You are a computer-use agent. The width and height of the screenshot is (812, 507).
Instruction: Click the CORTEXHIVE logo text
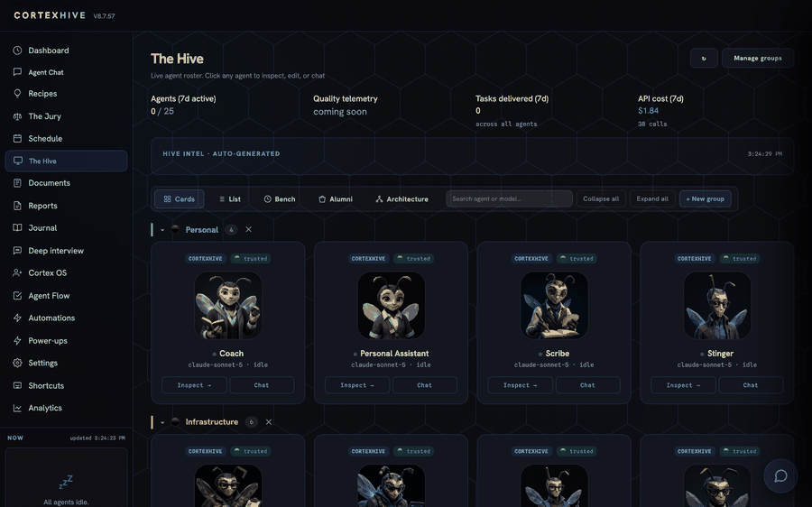pos(50,15)
